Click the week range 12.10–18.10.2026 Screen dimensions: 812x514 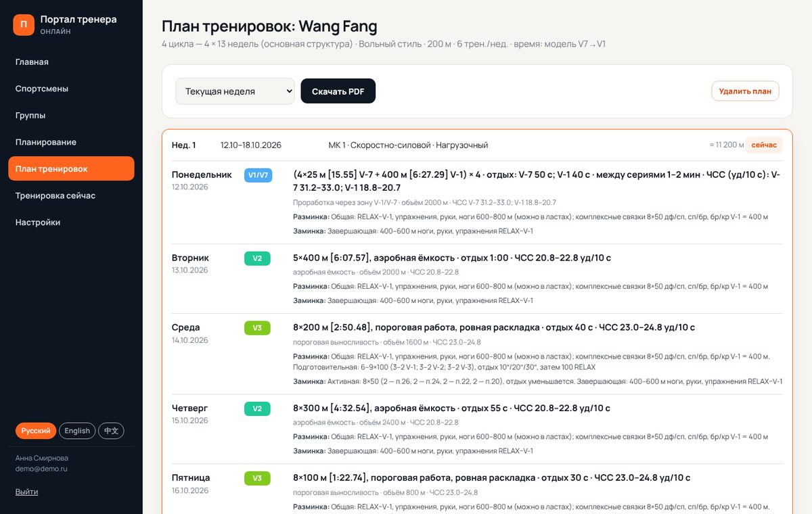(251, 145)
